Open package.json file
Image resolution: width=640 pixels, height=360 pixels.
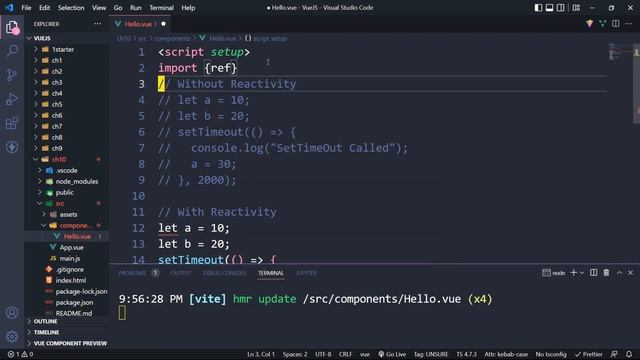[x=74, y=303]
